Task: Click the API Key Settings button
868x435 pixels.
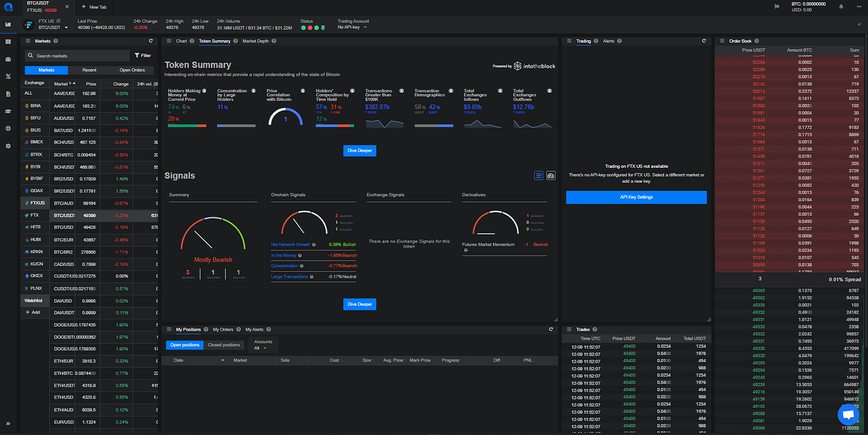Action: 636,197
